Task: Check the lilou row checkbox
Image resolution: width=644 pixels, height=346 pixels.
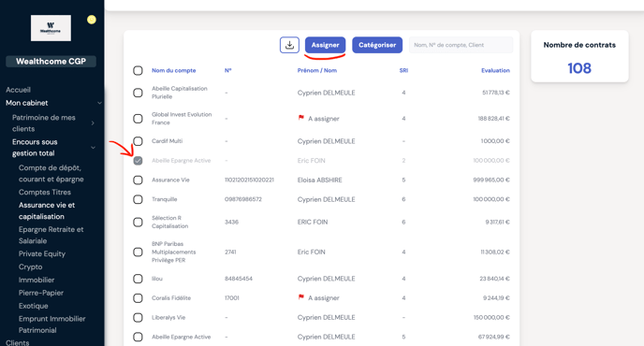Action: 138,279
